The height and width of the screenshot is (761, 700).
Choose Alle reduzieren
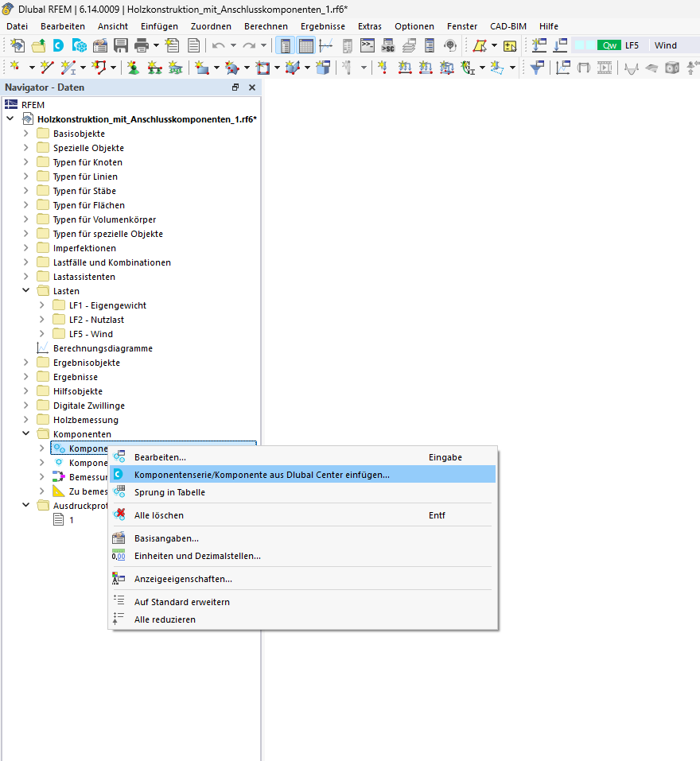coord(303,619)
